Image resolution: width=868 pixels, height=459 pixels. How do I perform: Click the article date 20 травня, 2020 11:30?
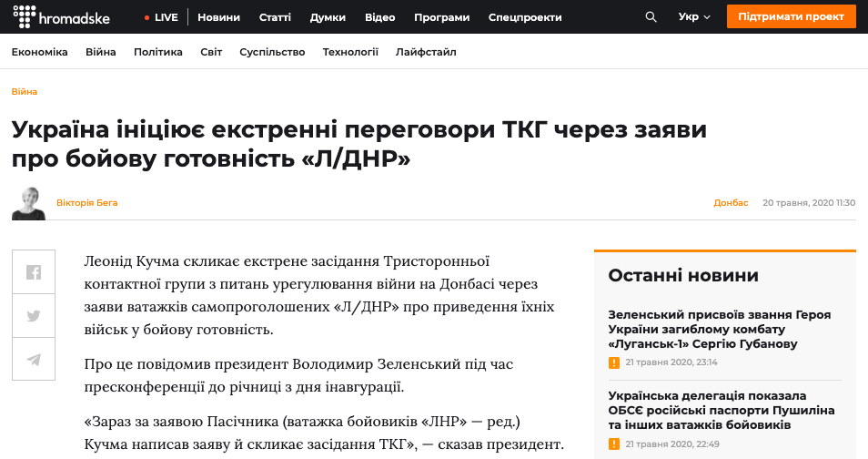pyautogui.click(x=809, y=203)
